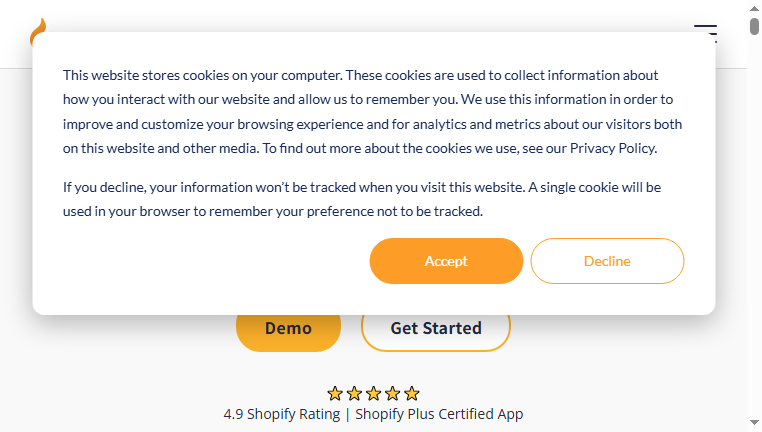Click the scrollbar up arrow
The height and width of the screenshot is (432, 762).
754,8
